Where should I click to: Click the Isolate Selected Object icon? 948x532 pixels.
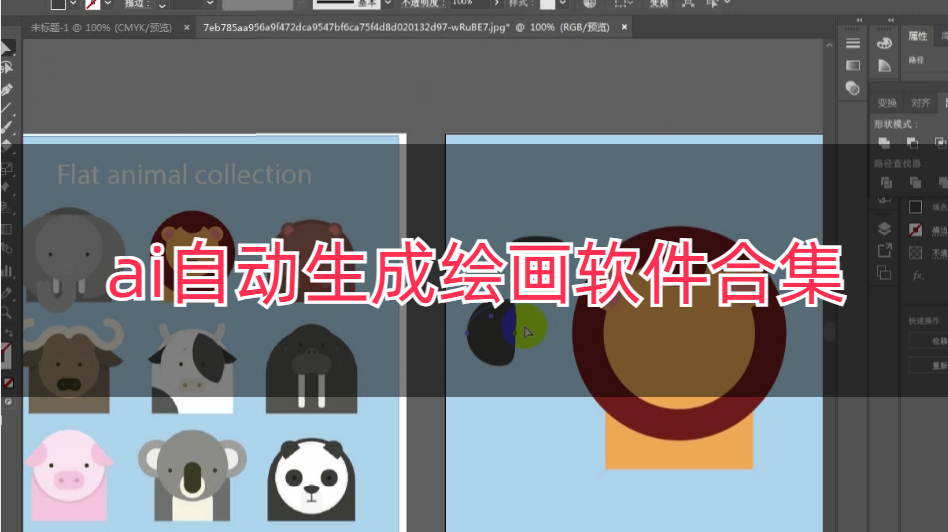pyautogui.click(x=687, y=4)
